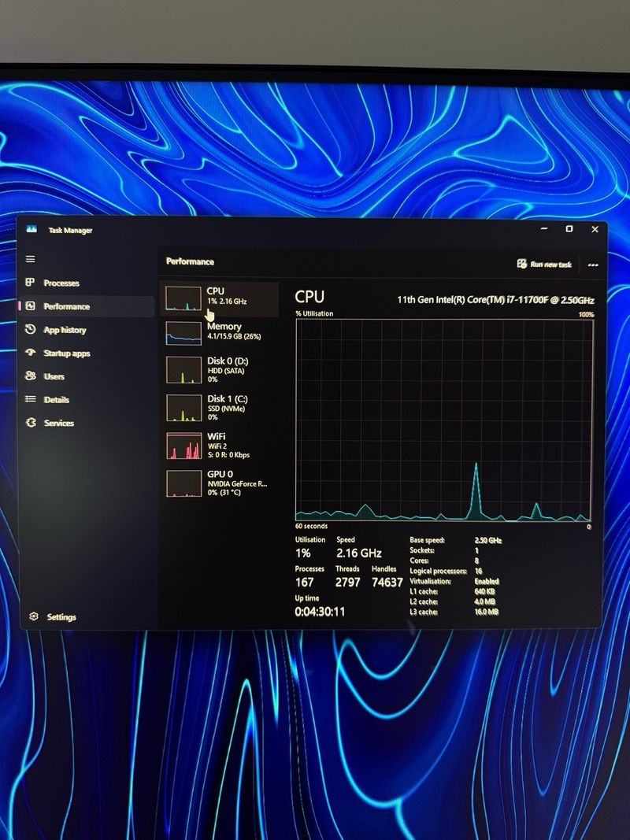Select the CPU resource label

click(x=215, y=291)
